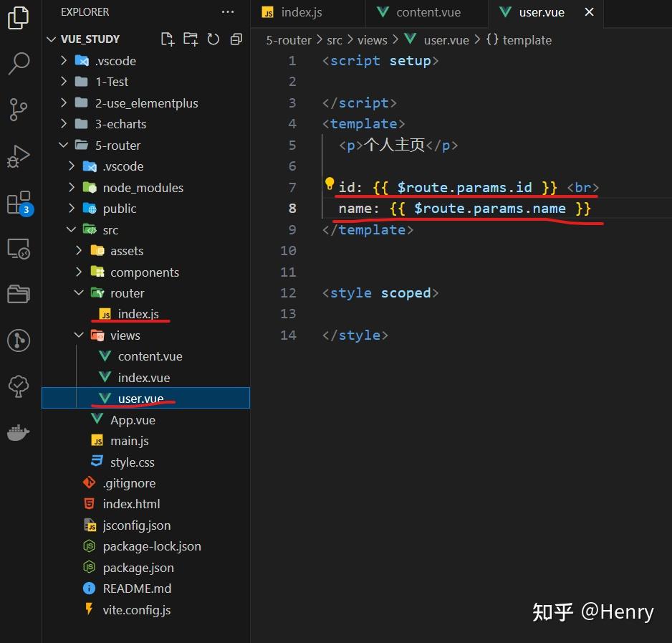The width and height of the screenshot is (672, 643).
Task: Open the Explorer More Actions ellipsis menu
Action: [228, 11]
